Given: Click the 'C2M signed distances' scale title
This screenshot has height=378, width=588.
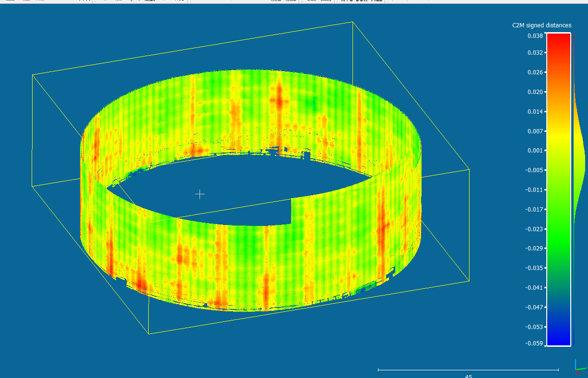Looking at the screenshot, I should coord(541,25).
